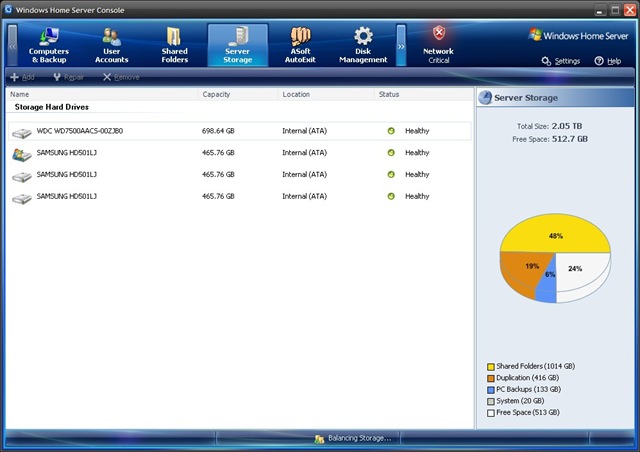
Task: Click the Storage Hard Drives group heading
Action: (x=52, y=107)
